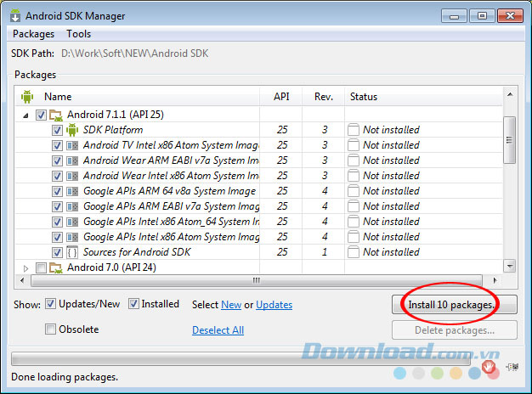This screenshot has height=394, width=532.
Task: Click the vertical scrollbar down arrow
Action: (509, 267)
